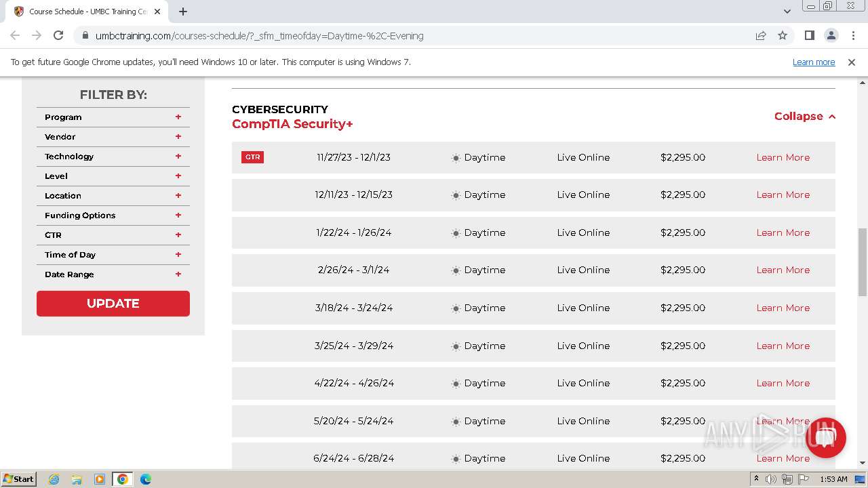Open network status tray icon
868x488 pixels.
click(787, 479)
